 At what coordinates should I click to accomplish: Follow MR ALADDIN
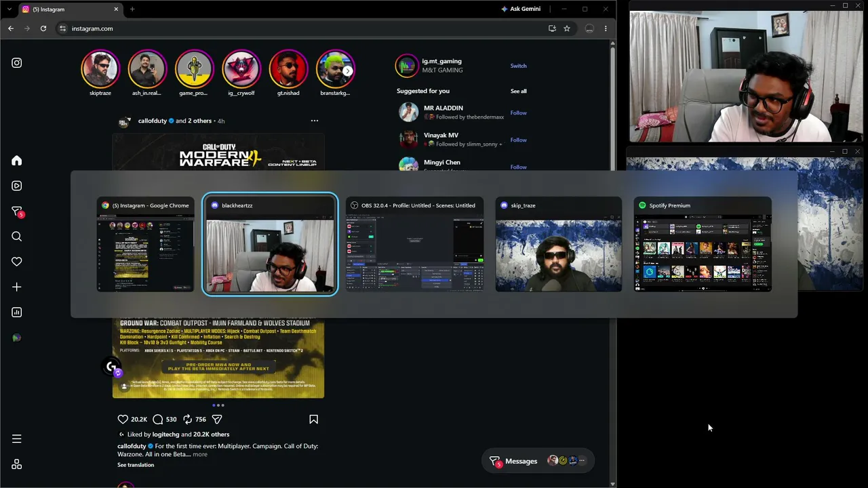518,113
